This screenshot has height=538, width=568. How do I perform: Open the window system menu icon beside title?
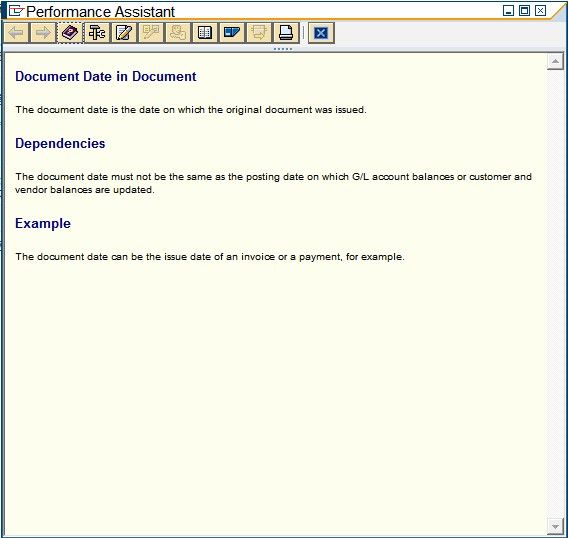point(16,11)
